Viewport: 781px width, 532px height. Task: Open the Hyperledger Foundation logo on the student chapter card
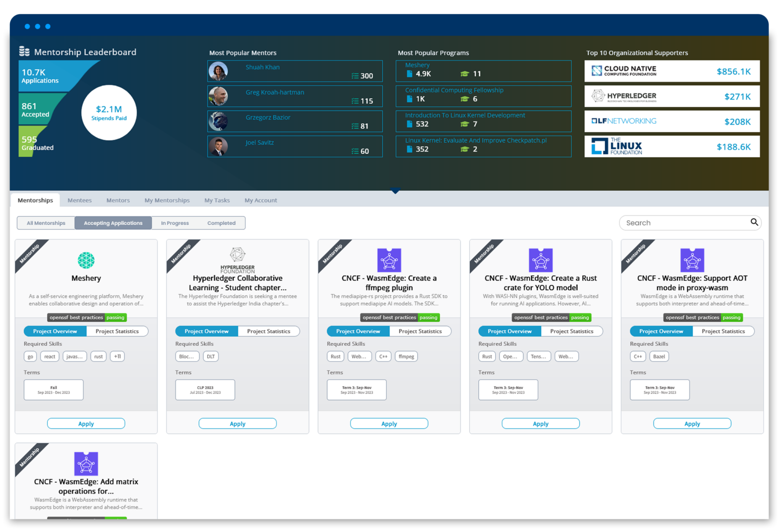pos(237,256)
